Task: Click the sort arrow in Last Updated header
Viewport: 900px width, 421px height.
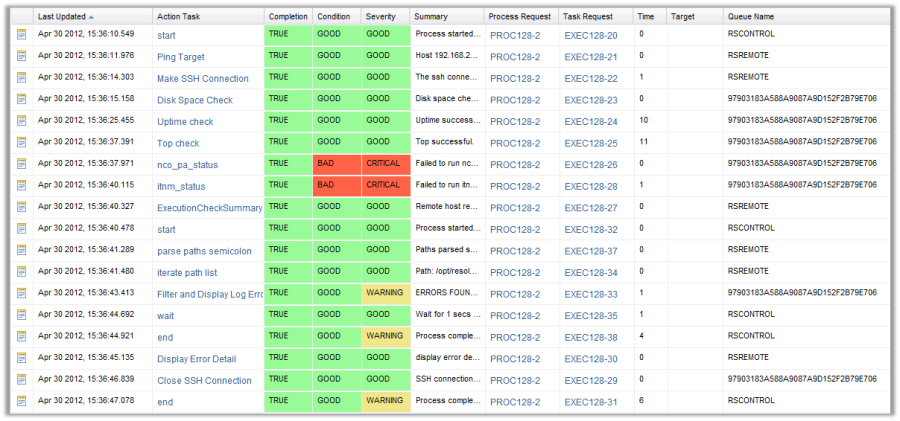Action: point(92,17)
